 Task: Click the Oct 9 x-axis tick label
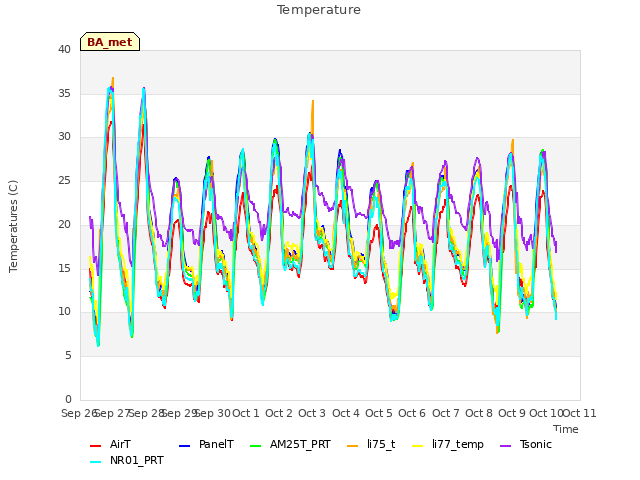point(512,413)
